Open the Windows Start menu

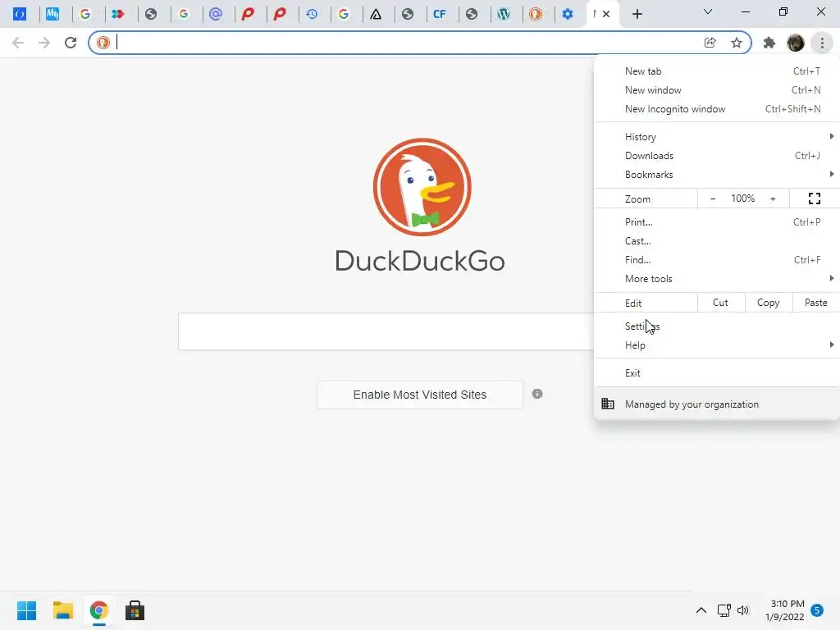pyautogui.click(x=26, y=610)
